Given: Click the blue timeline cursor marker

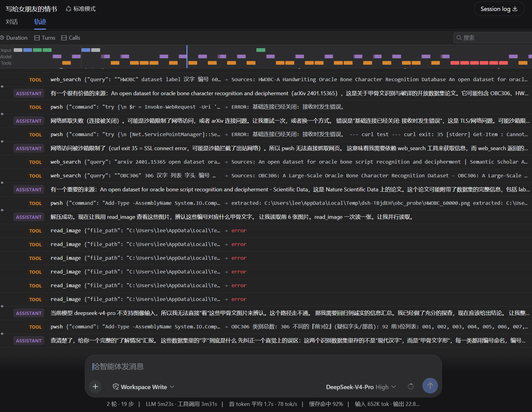Looking at the screenshot, I should coord(187,56).
